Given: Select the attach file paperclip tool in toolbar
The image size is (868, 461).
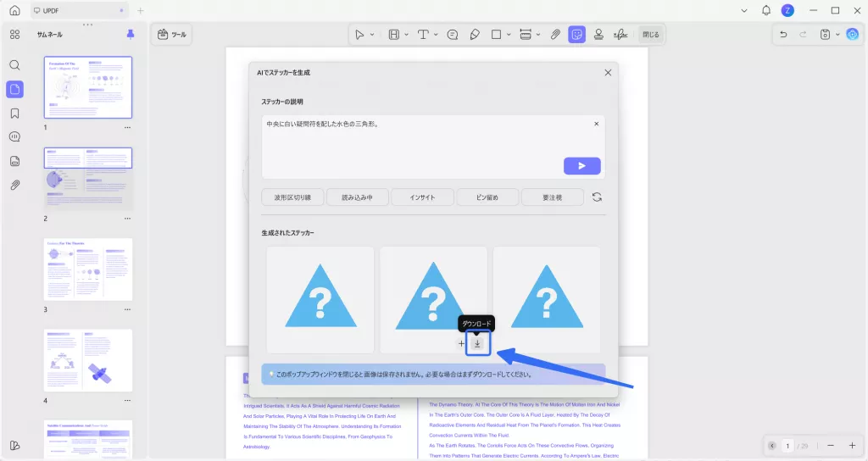Looking at the screenshot, I should click(x=555, y=34).
